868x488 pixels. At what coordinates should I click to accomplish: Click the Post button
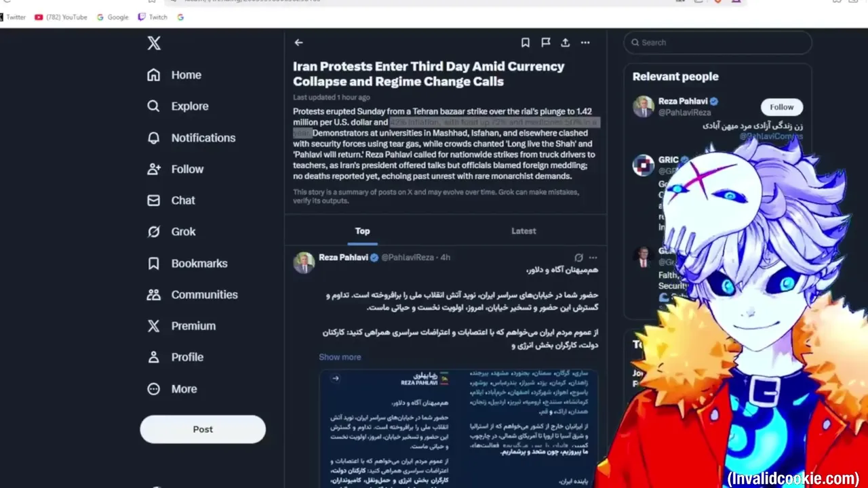203,429
